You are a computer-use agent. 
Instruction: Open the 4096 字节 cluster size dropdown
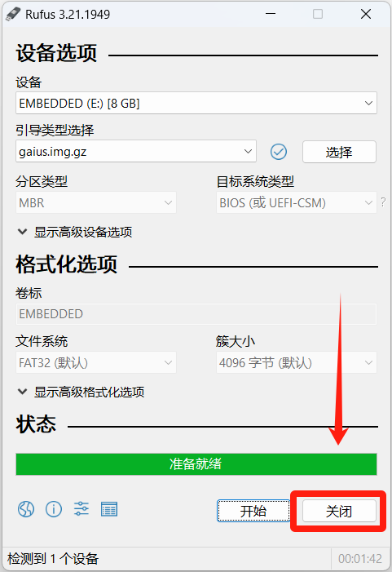pyautogui.click(x=296, y=362)
